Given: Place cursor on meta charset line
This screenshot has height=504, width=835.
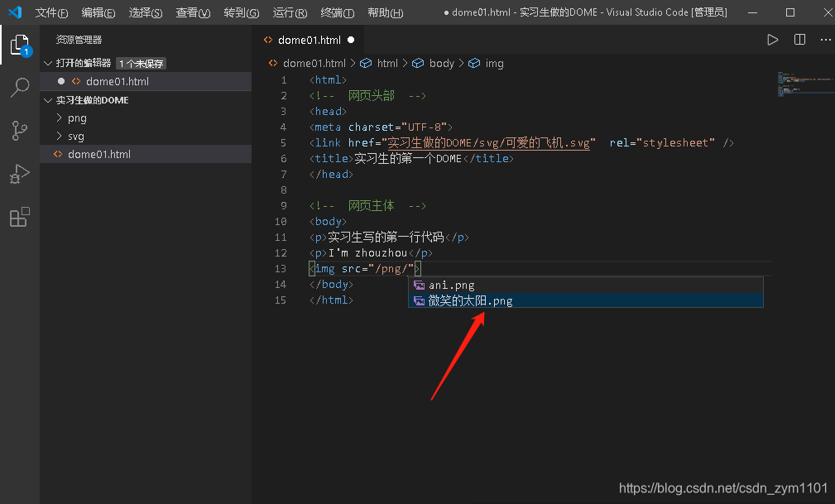Looking at the screenshot, I should point(381,127).
